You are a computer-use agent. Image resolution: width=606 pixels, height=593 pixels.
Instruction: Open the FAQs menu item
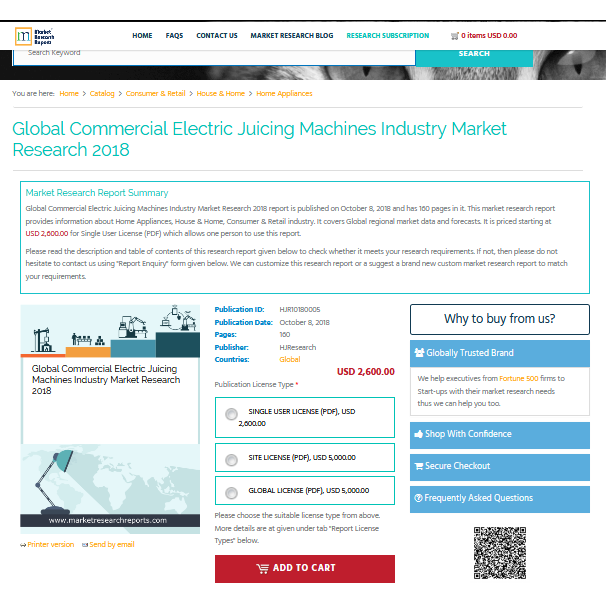(x=174, y=36)
